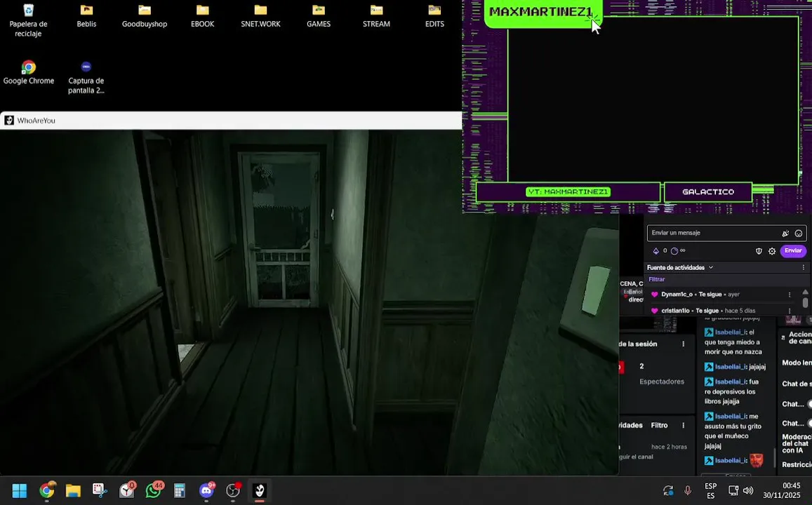Open Discord from the taskbar
The width and height of the screenshot is (812, 505).
pos(206,490)
